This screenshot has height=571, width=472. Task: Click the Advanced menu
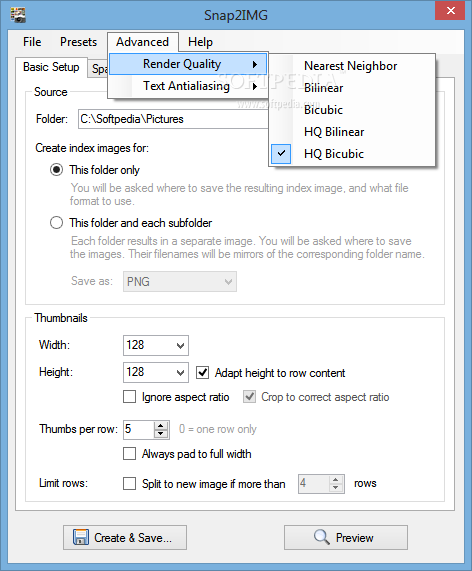pyautogui.click(x=143, y=42)
